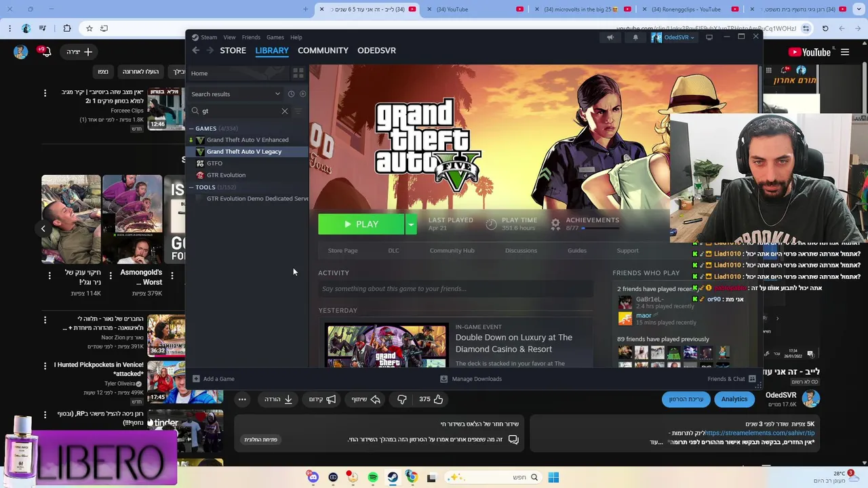Filter library by recent activity clock icon
The image size is (868, 488).
291,94
